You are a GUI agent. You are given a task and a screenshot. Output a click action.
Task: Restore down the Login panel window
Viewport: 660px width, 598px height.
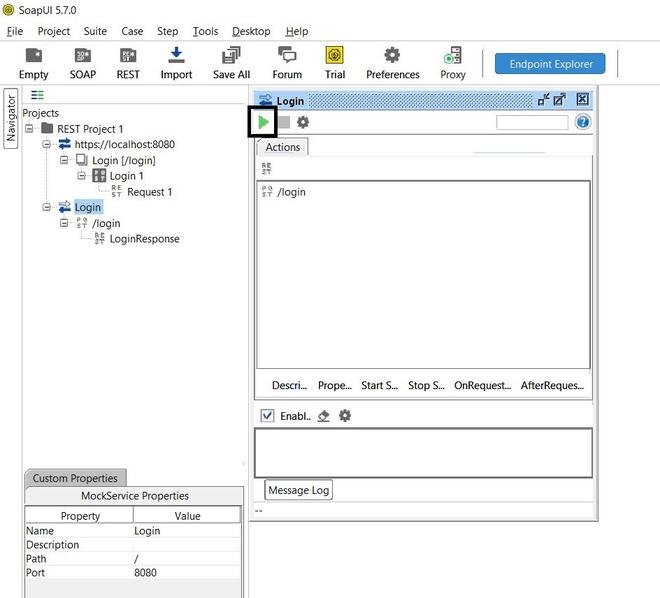coord(543,100)
